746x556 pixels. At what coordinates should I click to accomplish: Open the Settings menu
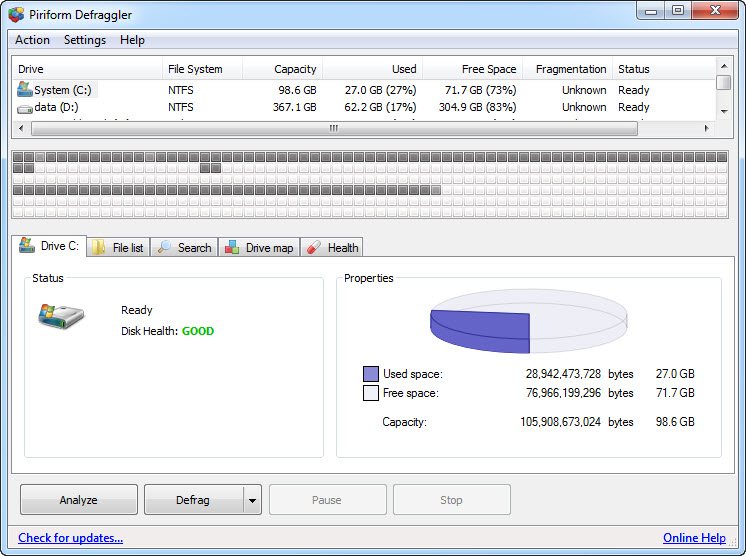[x=85, y=40]
